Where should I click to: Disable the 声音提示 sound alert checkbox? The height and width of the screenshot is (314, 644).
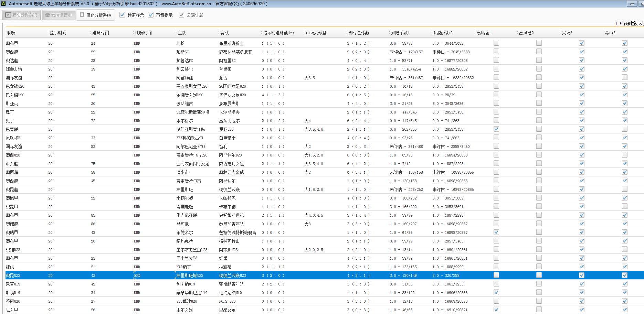[x=151, y=15]
